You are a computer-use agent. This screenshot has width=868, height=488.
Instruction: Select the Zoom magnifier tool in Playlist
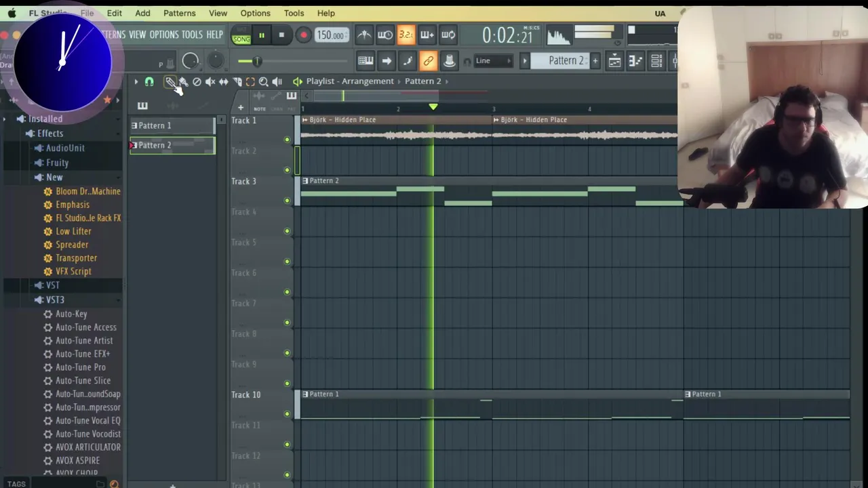(264, 81)
